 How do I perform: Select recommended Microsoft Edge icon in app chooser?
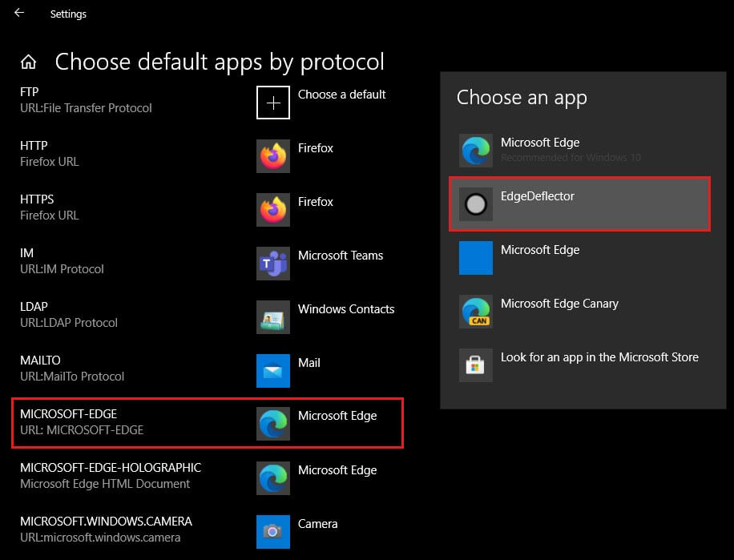point(476,151)
